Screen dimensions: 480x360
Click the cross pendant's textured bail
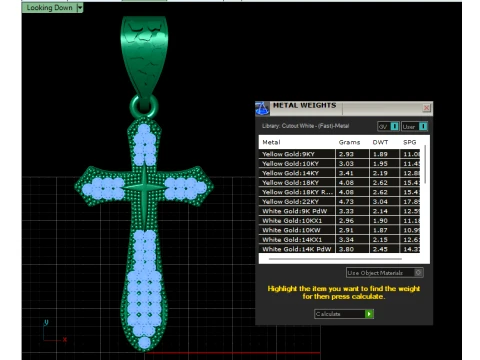coord(144,57)
